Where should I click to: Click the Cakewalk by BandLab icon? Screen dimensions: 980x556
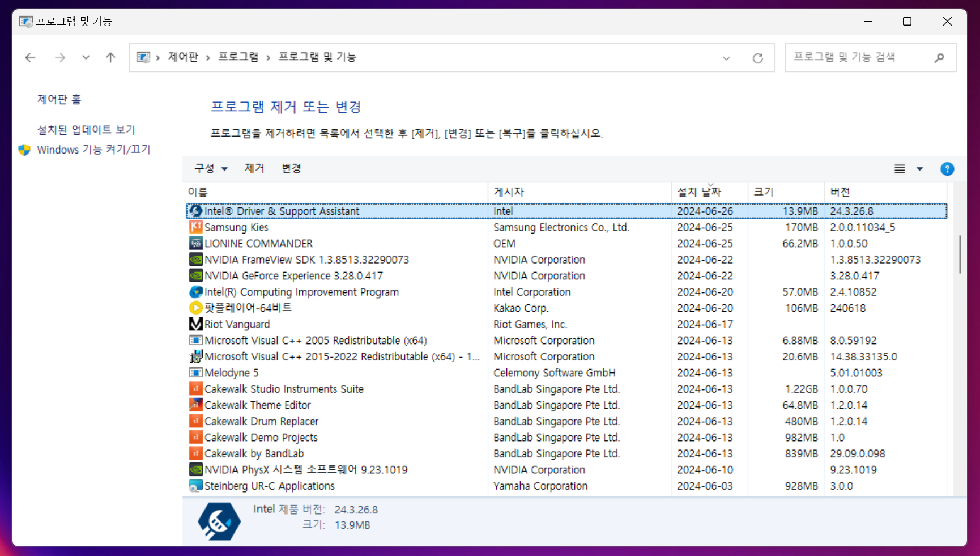click(195, 453)
